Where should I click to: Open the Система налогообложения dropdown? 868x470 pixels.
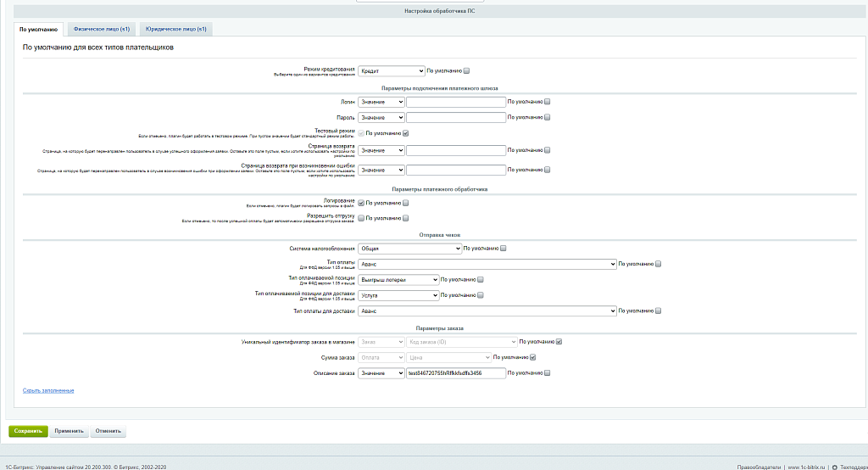click(x=409, y=249)
